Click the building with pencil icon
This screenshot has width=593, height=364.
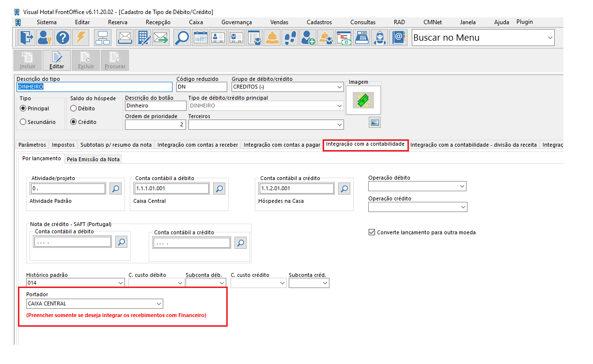(143, 37)
